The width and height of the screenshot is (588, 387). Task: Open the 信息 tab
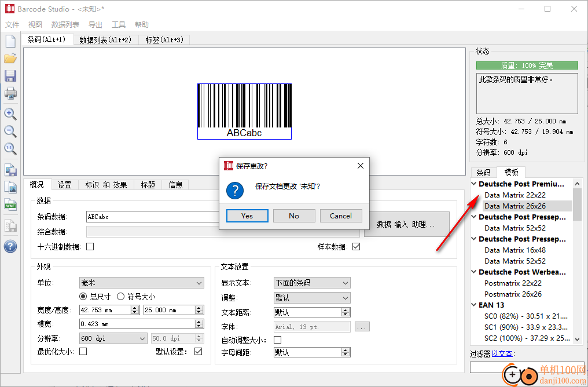click(175, 185)
